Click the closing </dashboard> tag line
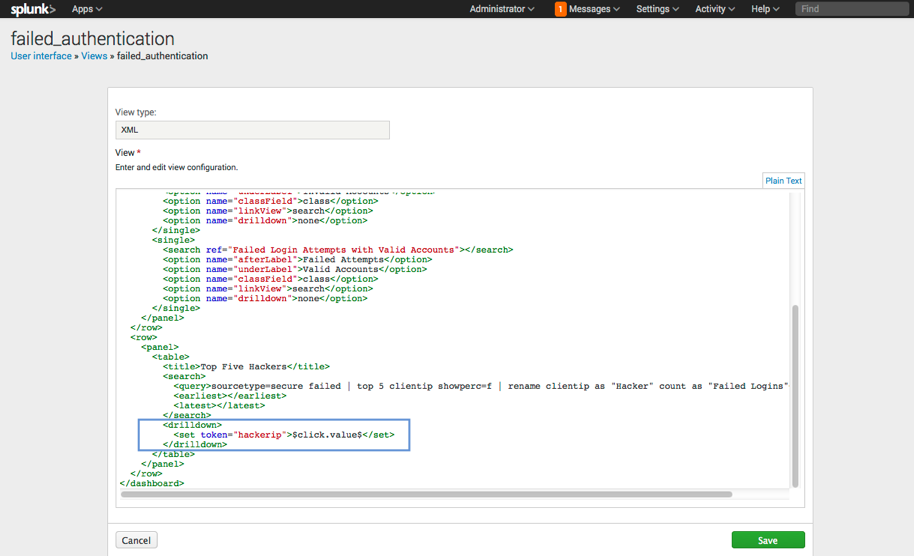Screen dimensions: 914x556 pyautogui.click(x=152, y=483)
